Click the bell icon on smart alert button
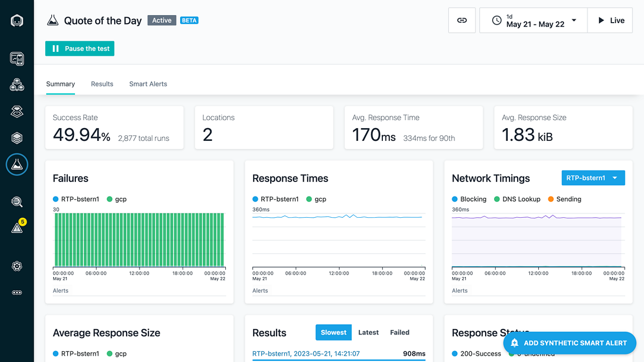Viewport: 644px width, 362px height. pos(515,343)
